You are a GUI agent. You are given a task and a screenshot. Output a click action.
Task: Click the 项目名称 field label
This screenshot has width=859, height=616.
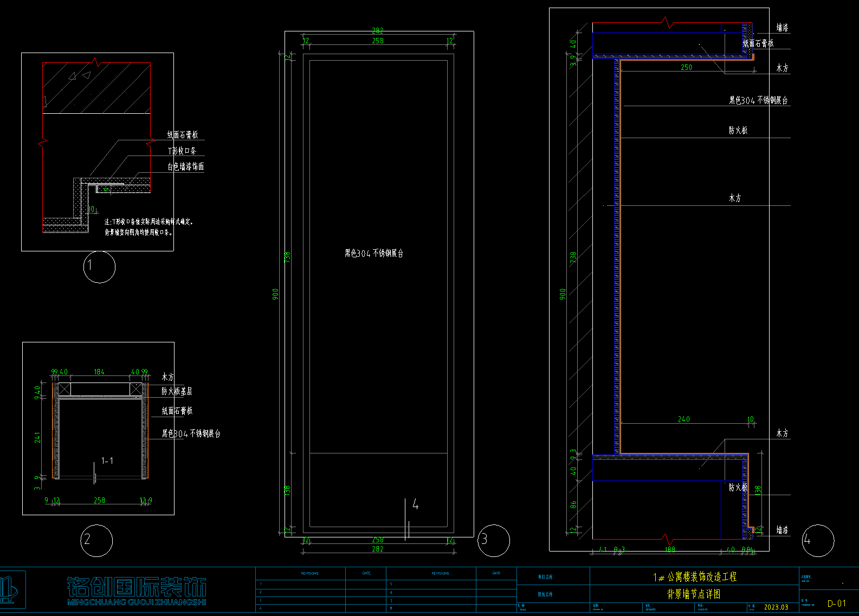[x=545, y=578]
